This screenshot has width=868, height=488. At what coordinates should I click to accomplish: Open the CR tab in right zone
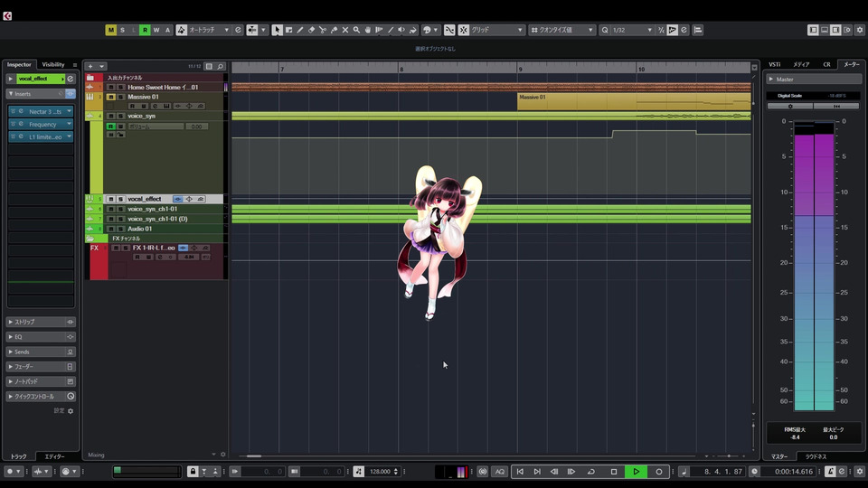click(x=826, y=65)
